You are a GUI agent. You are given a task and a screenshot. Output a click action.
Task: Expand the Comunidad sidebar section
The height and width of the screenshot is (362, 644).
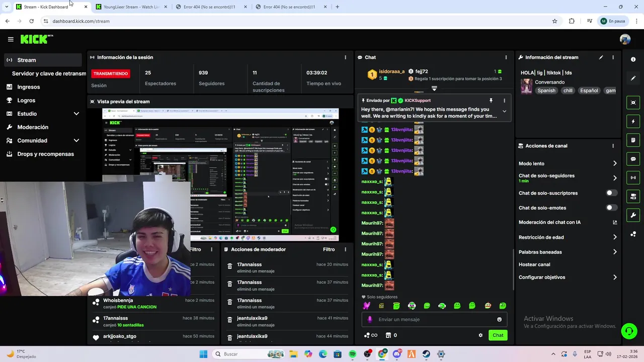point(76,141)
